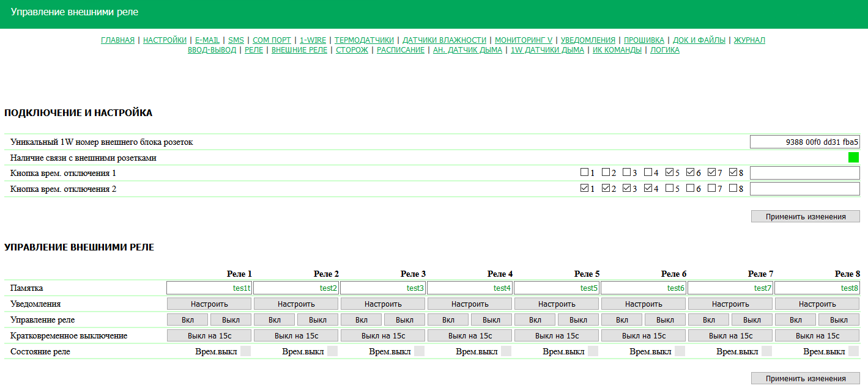Click Настроить notifications for Реле 3
Viewport: 868px width, 391px height.
[x=383, y=304]
